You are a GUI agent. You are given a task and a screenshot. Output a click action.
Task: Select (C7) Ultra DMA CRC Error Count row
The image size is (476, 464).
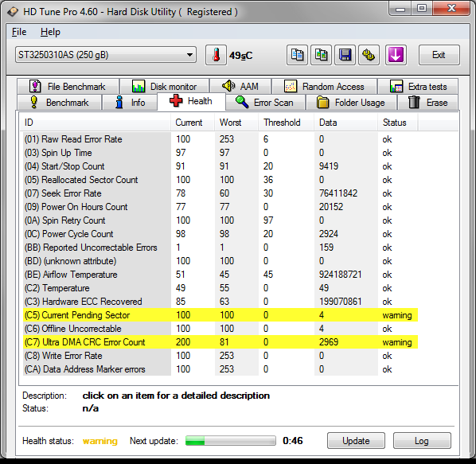click(220, 342)
